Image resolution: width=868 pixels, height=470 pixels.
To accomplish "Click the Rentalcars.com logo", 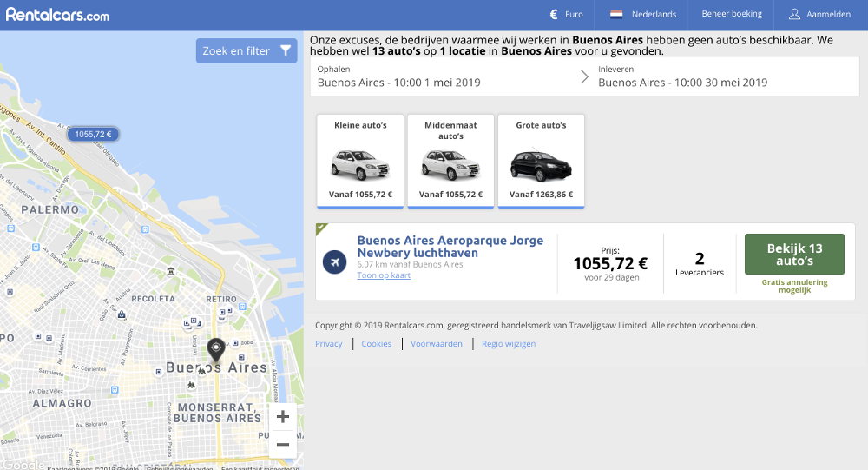I will tap(58, 14).
